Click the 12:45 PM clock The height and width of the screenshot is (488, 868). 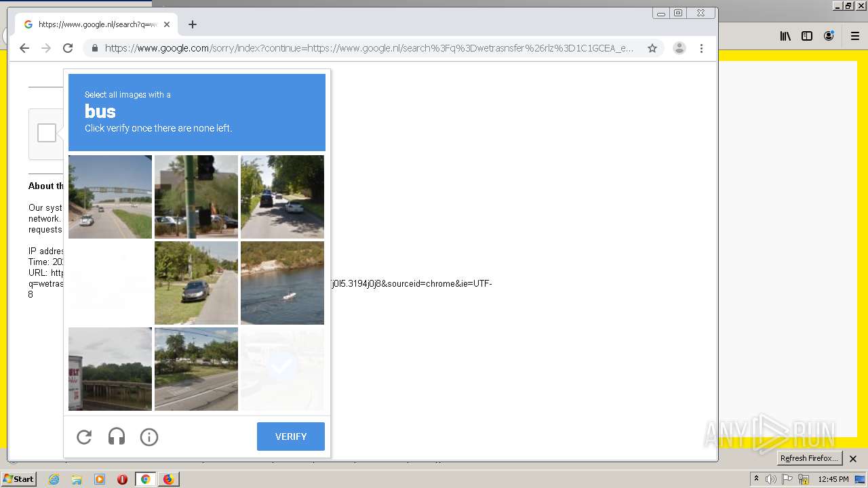click(833, 479)
